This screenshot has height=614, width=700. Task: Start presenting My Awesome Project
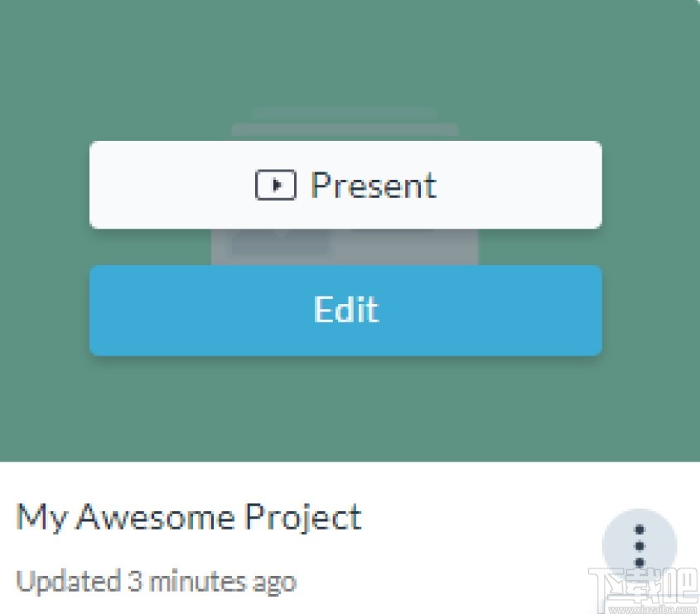345,185
